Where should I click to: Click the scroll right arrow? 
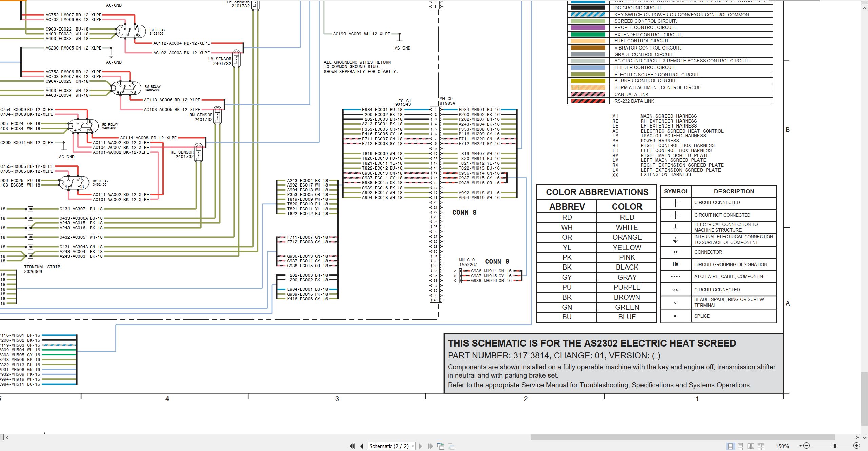pos(857,437)
